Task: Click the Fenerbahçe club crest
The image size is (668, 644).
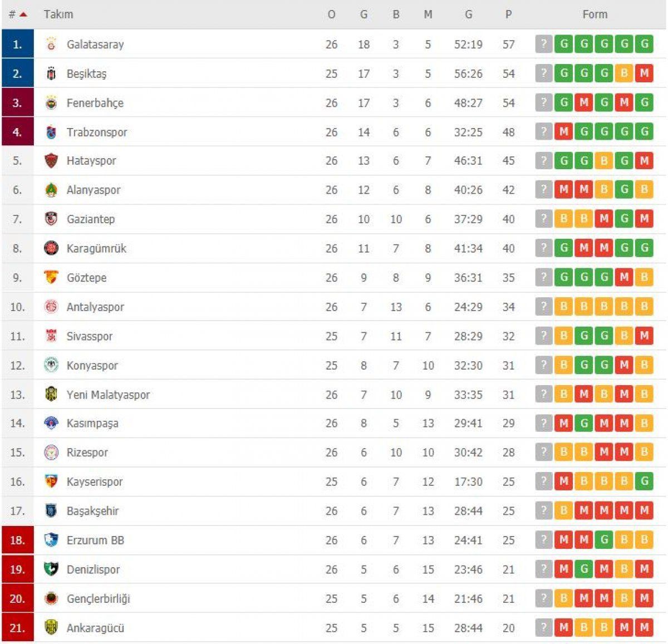Action: coord(52,102)
